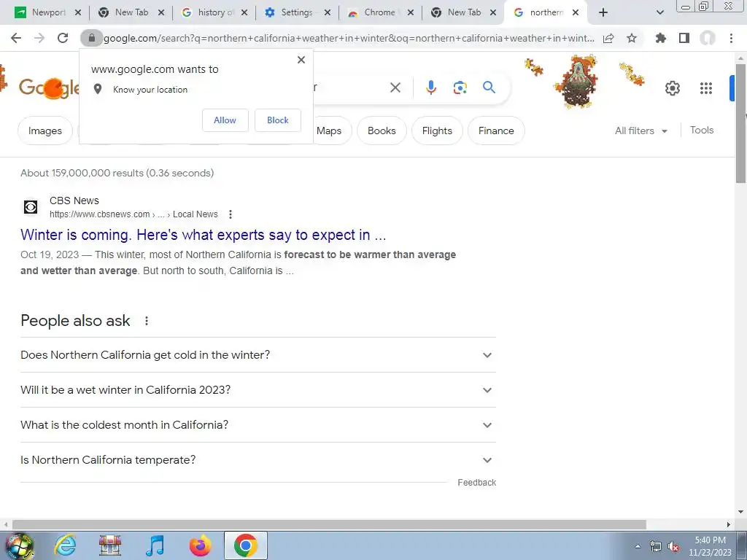Clear the search box with the X

[395, 87]
